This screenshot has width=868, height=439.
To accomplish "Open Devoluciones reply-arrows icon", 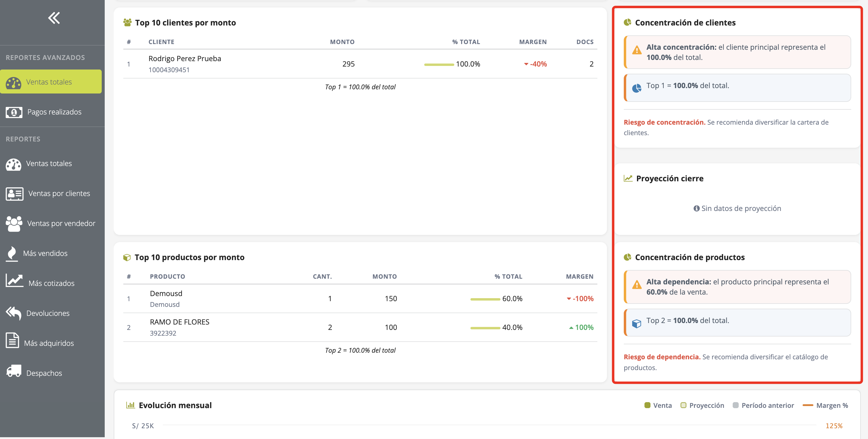I will coord(14,313).
